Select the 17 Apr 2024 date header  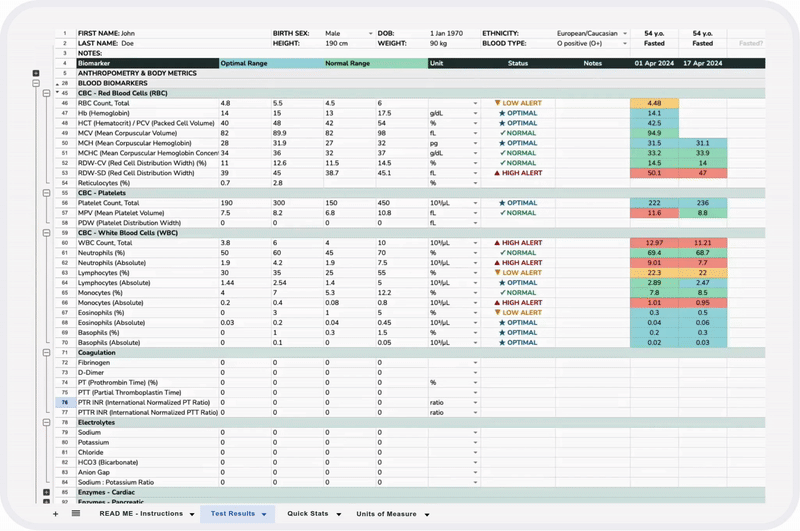[703, 63]
